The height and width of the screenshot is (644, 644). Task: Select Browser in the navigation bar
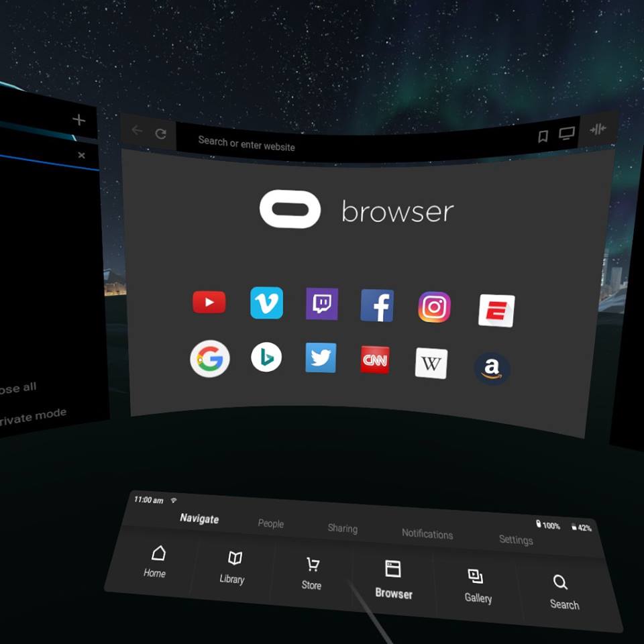[394, 580]
